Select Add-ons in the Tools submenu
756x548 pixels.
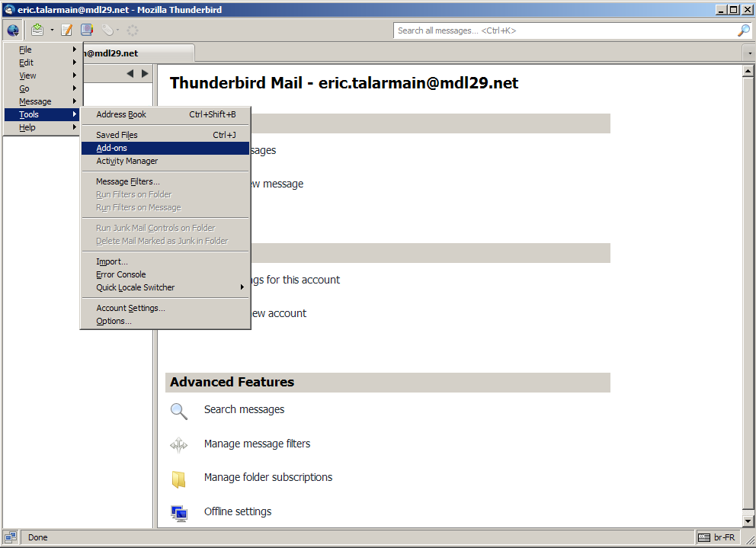(x=165, y=148)
